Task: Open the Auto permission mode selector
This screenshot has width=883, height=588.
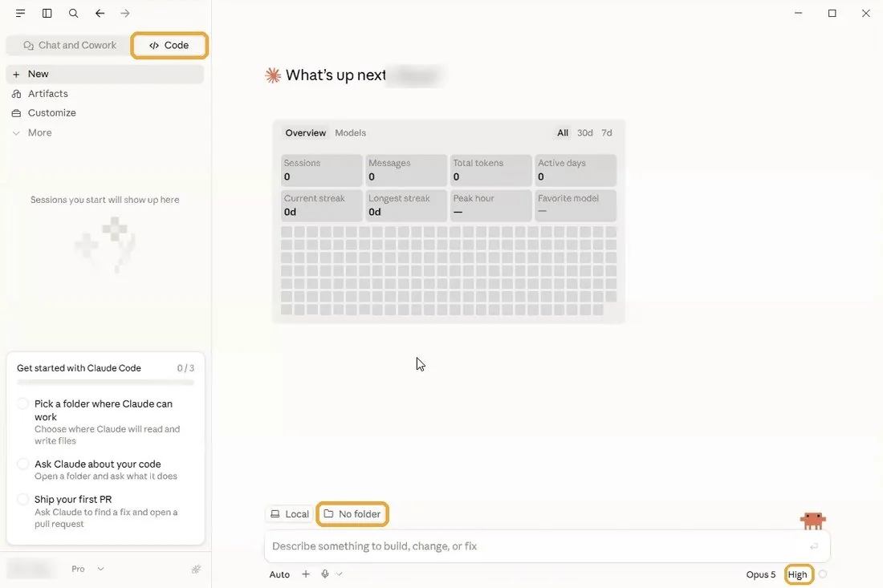Action: coord(279,574)
